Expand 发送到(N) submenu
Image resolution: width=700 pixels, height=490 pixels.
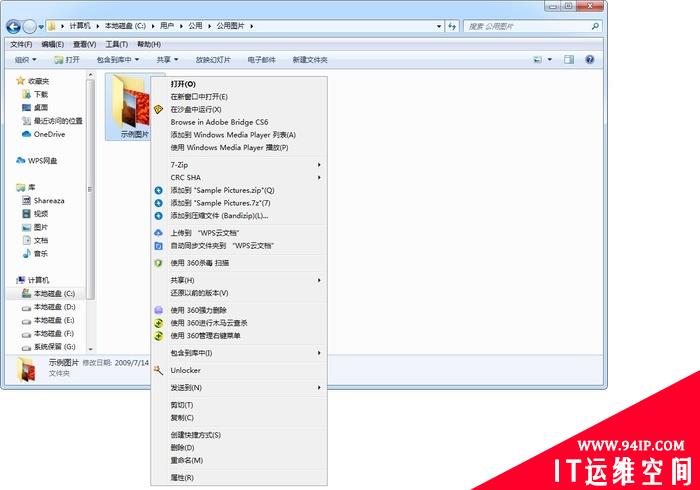pos(239,388)
